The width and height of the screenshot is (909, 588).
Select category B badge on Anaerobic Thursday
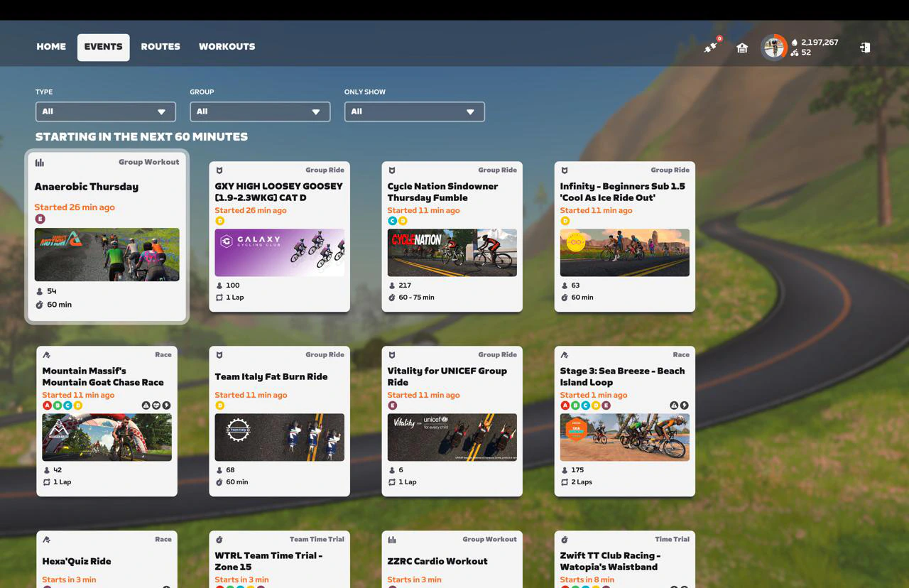tap(41, 219)
